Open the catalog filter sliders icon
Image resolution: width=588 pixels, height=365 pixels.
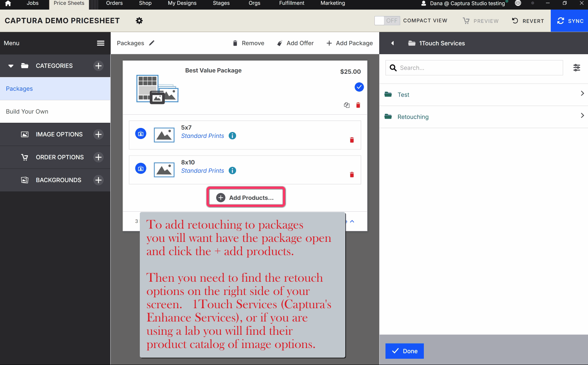tap(577, 68)
